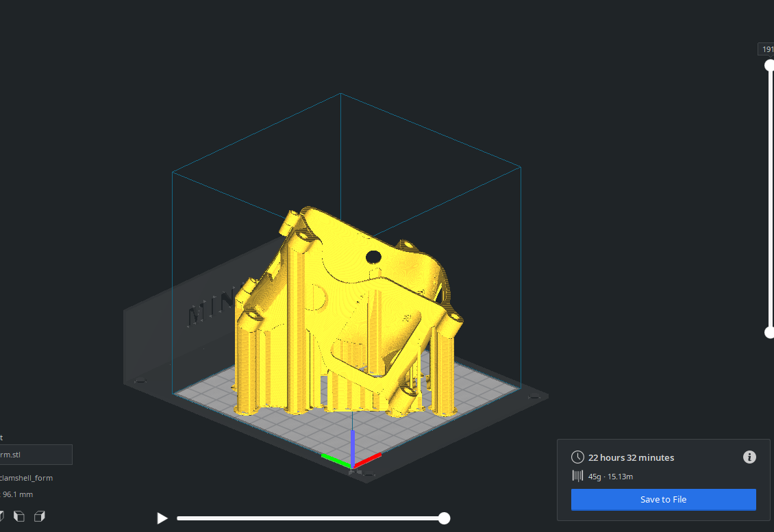
Task: Play the layer simulation
Action: [162, 518]
